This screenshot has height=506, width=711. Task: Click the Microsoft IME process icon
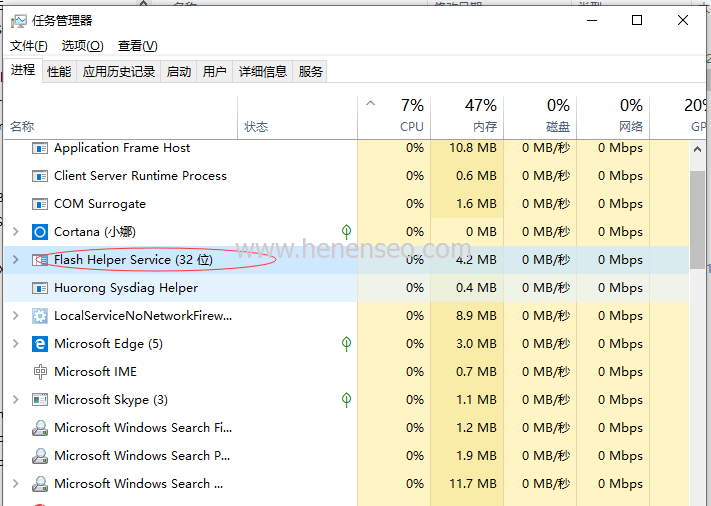pos(40,372)
